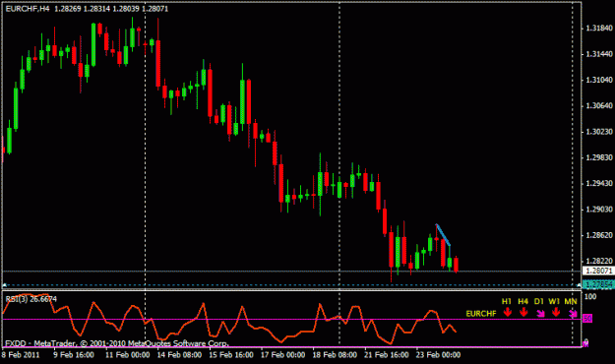Click the 1.31040 price axis label
This screenshot has height=364, width=615.
point(599,80)
